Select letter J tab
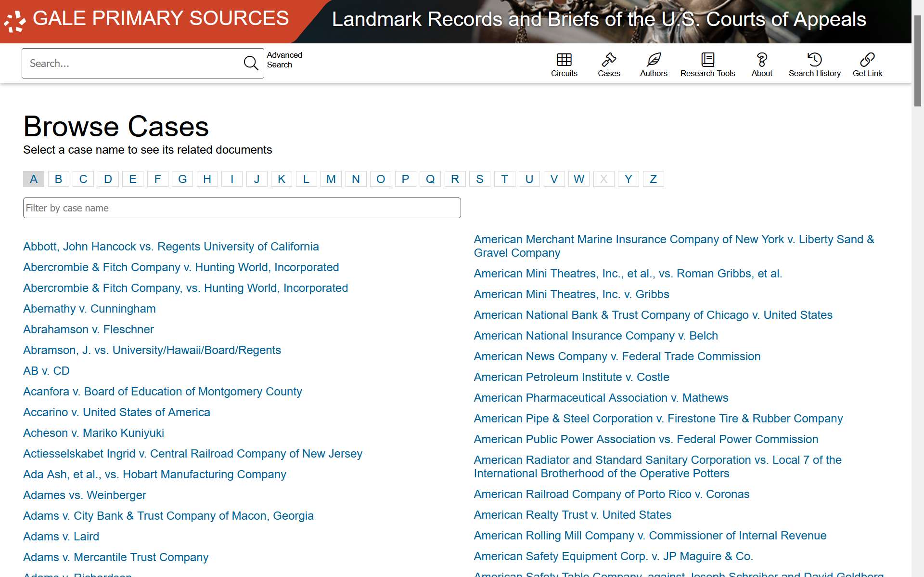 (257, 179)
